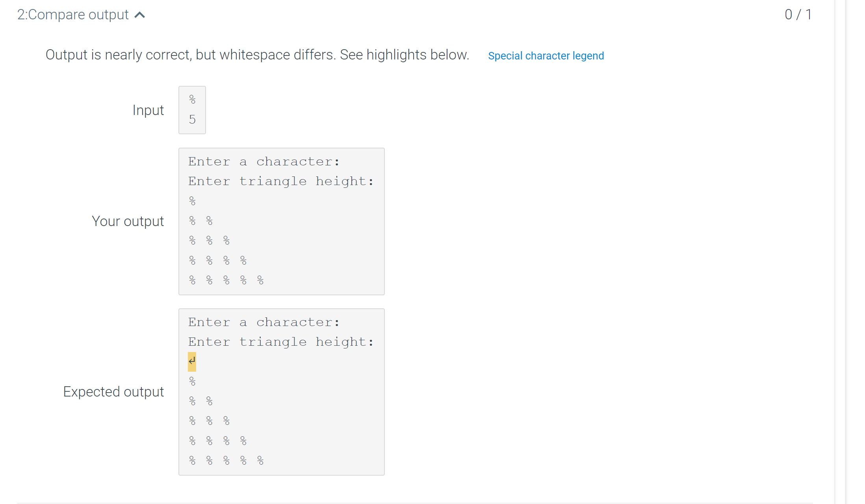Select the Your output label
Image resolution: width=865 pixels, height=504 pixels.
coord(128,221)
